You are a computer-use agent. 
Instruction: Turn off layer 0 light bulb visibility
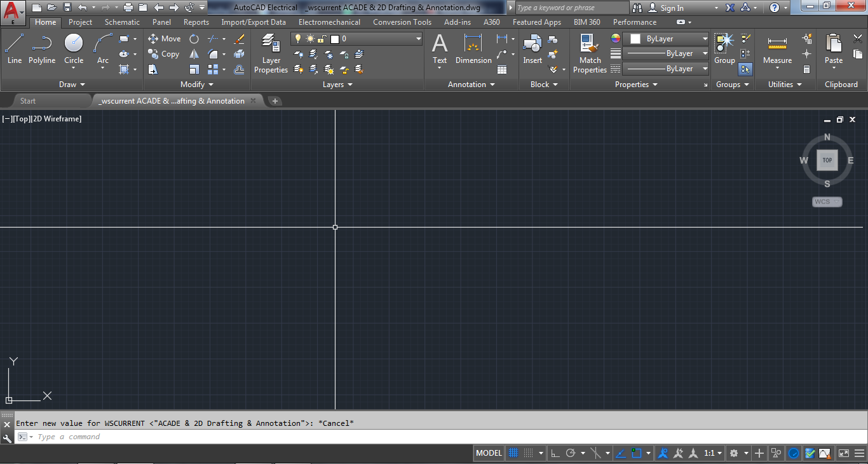click(x=298, y=38)
